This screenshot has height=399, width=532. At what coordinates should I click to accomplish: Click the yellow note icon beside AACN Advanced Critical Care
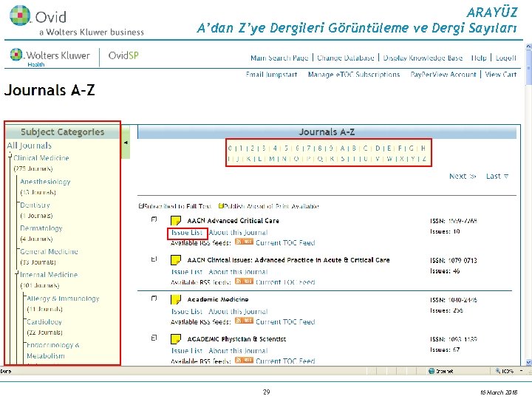pyautogui.click(x=176, y=221)
